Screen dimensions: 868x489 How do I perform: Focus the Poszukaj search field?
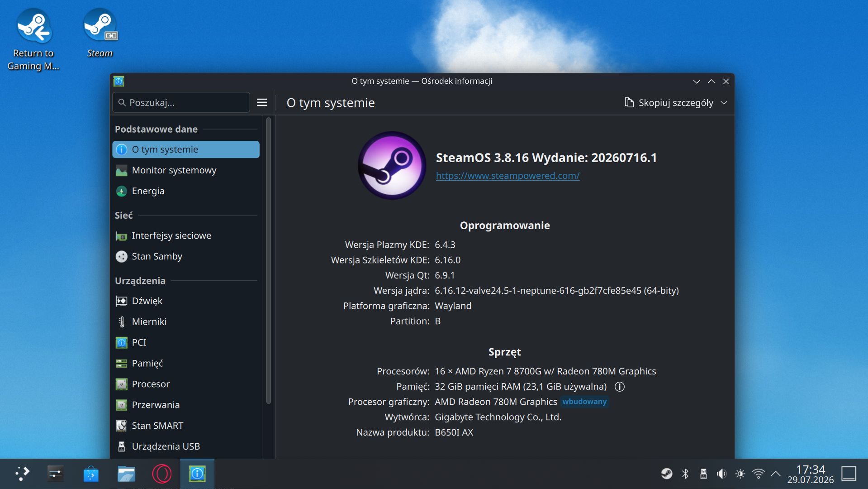click(181, 103)
